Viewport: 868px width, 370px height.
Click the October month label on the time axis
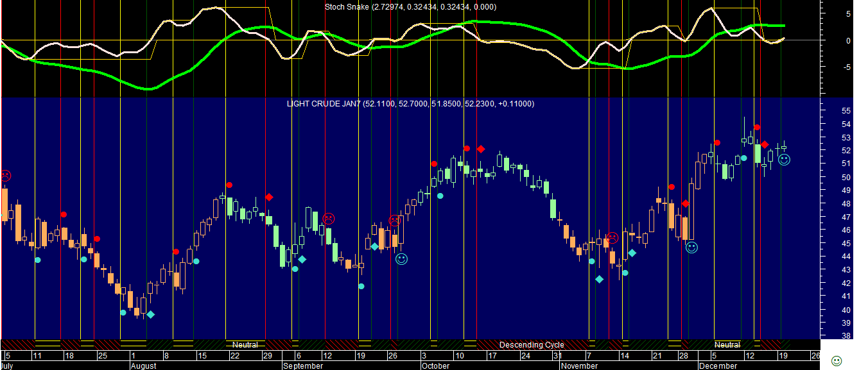tap(436, 366)
